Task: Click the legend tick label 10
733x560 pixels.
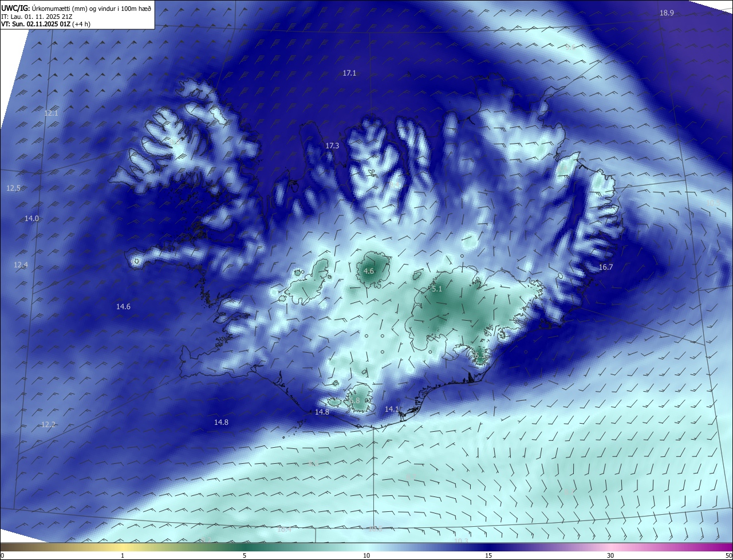Action: [366, 555]
